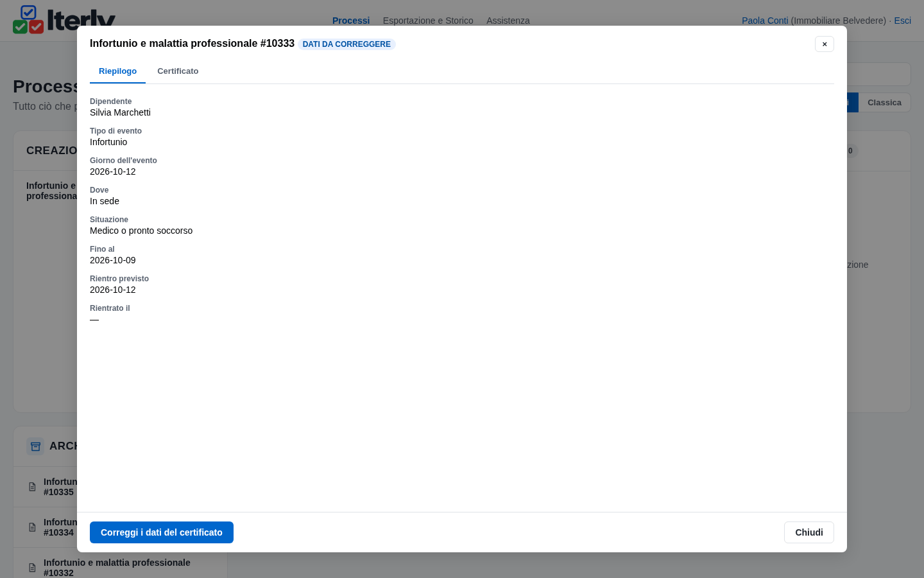Click Fino al date 2026-10-09
Viewport: 924px width, 578px height.
(113, 260)
